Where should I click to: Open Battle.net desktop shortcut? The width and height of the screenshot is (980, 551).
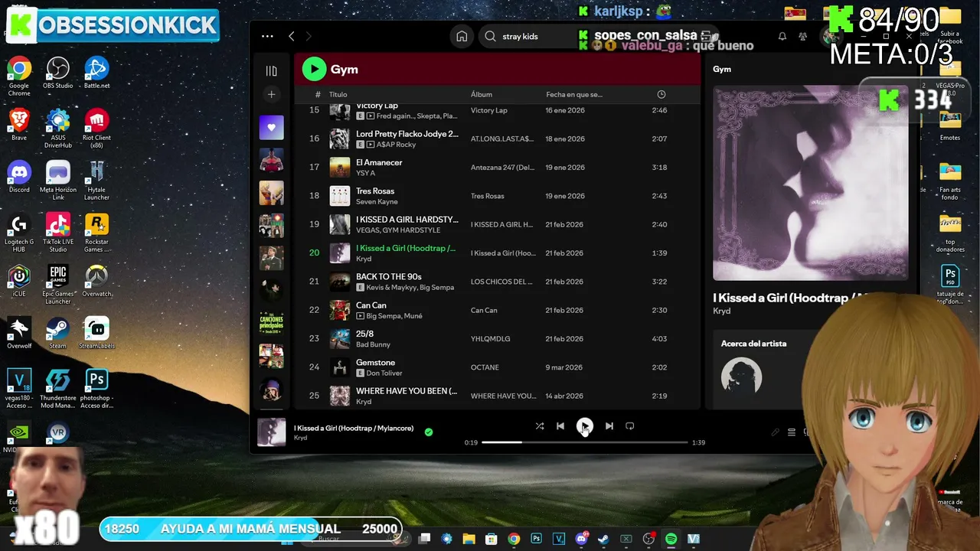click(x=96, y=73)
